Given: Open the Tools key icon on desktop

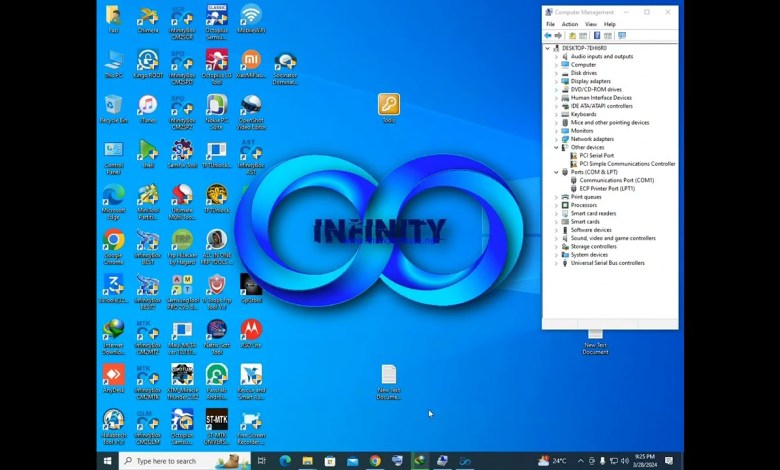Looking at the screenshot, I should tap(389, 105).
